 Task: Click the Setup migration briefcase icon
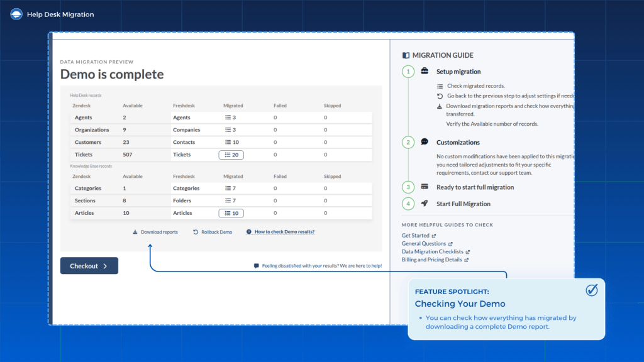[x=425, y=71]
